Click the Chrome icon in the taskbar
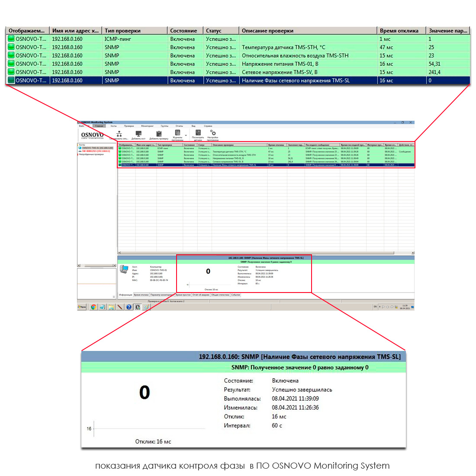 coord(93,307)
